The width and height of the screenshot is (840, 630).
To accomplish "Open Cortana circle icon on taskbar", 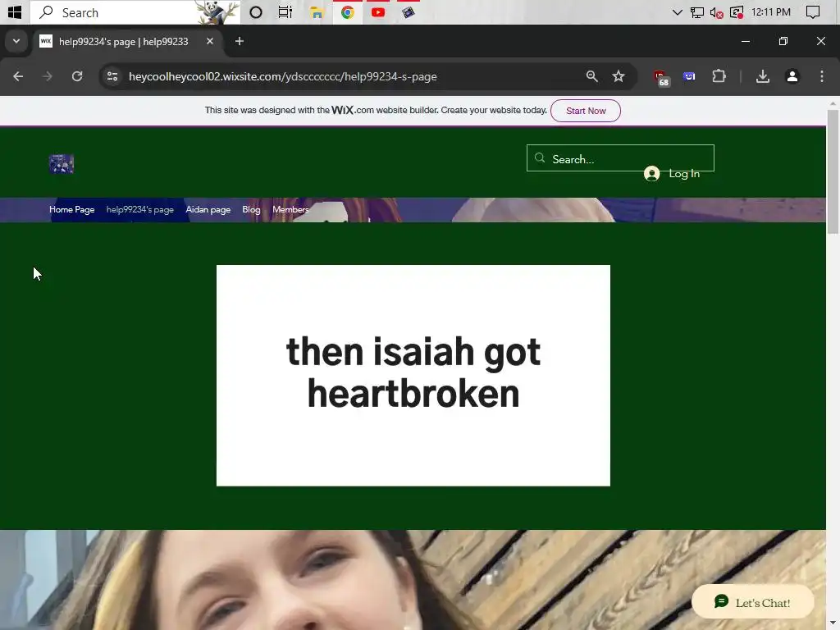I will [256, 12].
